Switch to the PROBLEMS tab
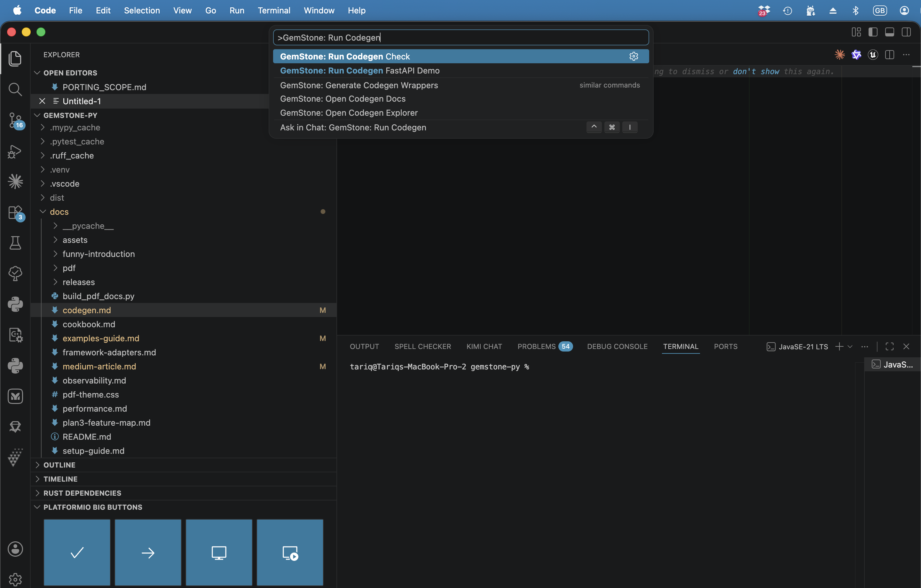 (544, 346)
